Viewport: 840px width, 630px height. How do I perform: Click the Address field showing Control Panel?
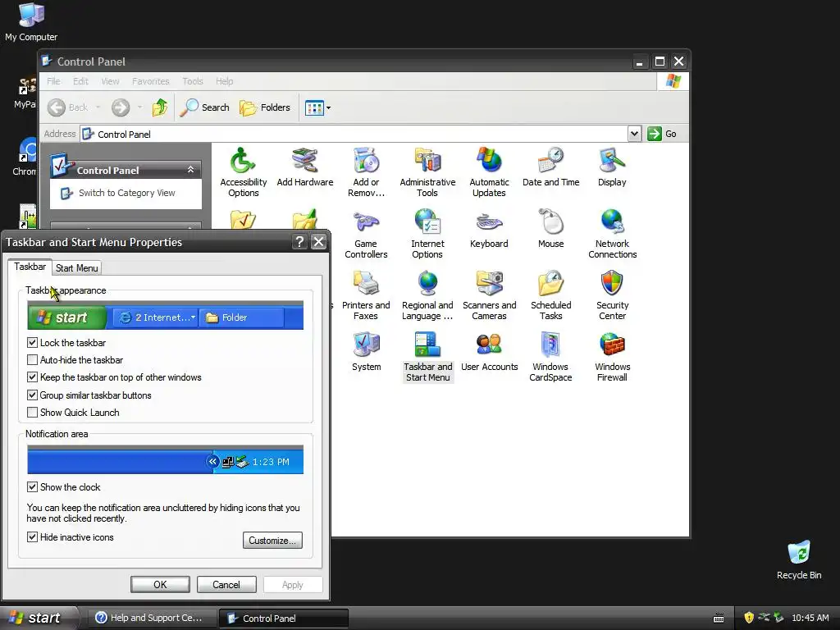354,134
